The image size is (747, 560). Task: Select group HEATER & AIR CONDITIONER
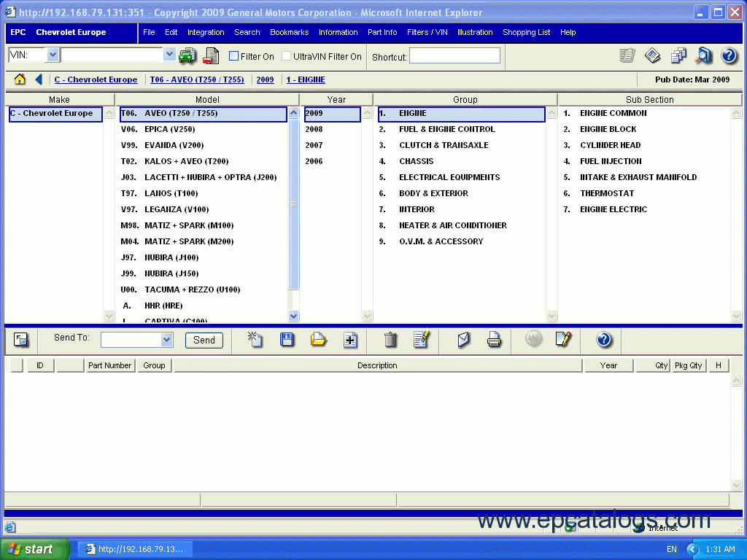coord(461,225)
